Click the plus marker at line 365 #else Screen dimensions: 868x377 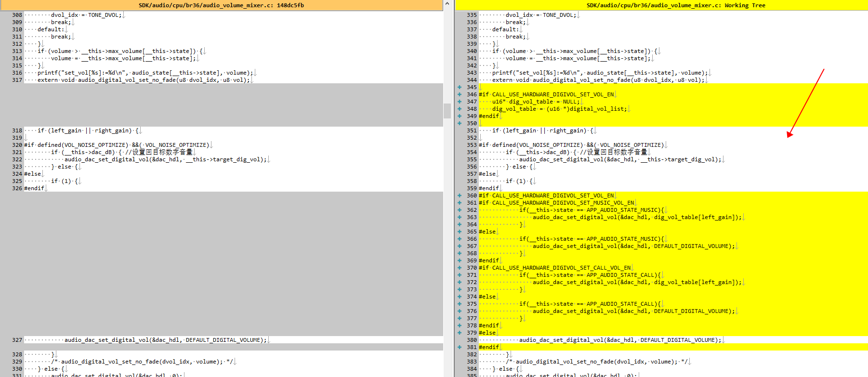coord(460,232)
